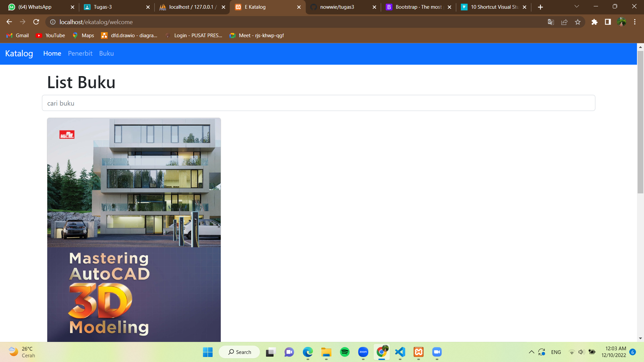Open the Chrome Extensions puzzle icon

[594, 22]
